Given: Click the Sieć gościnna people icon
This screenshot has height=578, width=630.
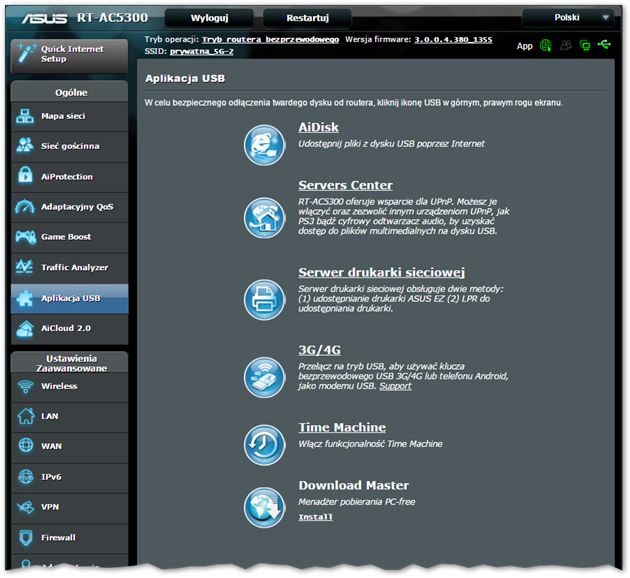Looking at the screenshot, I should [25, 146].
